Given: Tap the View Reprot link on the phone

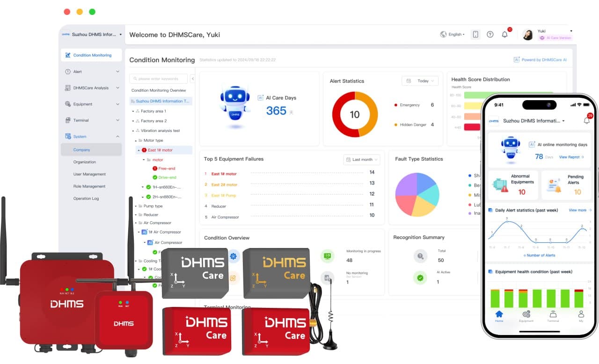Looking at the screenshot, I should [571, 157].
